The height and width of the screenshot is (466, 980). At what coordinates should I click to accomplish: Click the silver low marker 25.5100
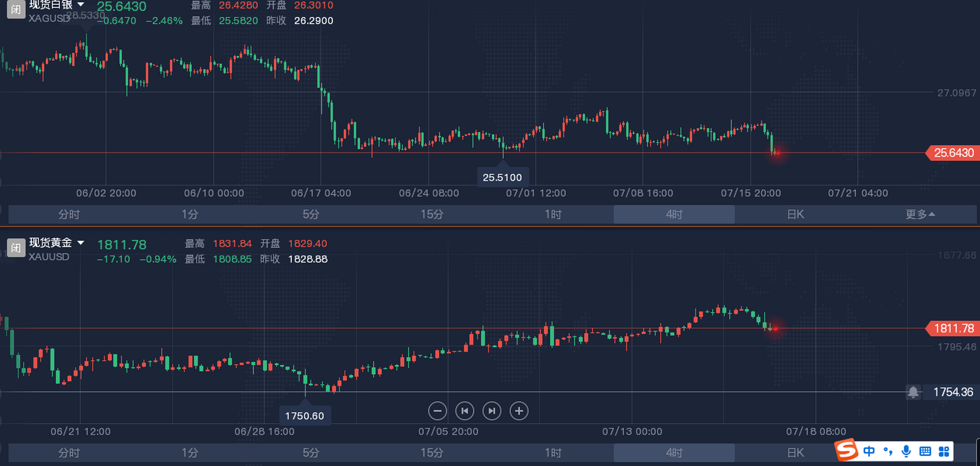tap(503, 177)
